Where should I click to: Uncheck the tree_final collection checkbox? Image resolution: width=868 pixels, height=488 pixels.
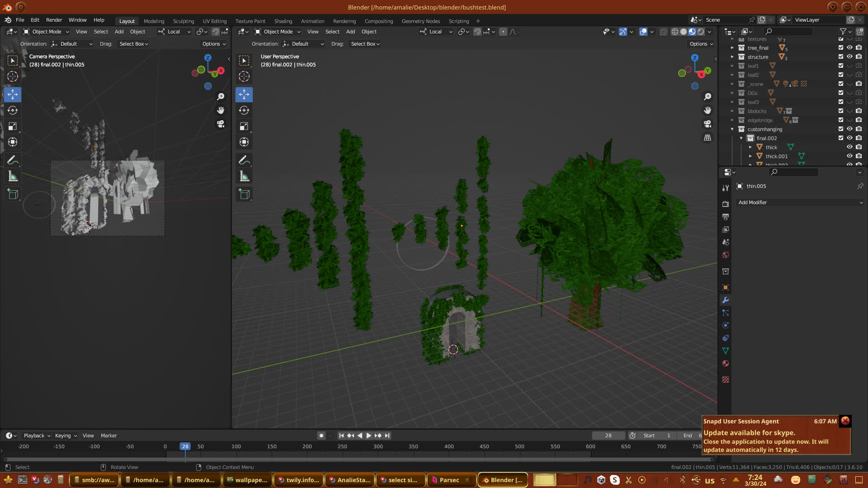841,47
